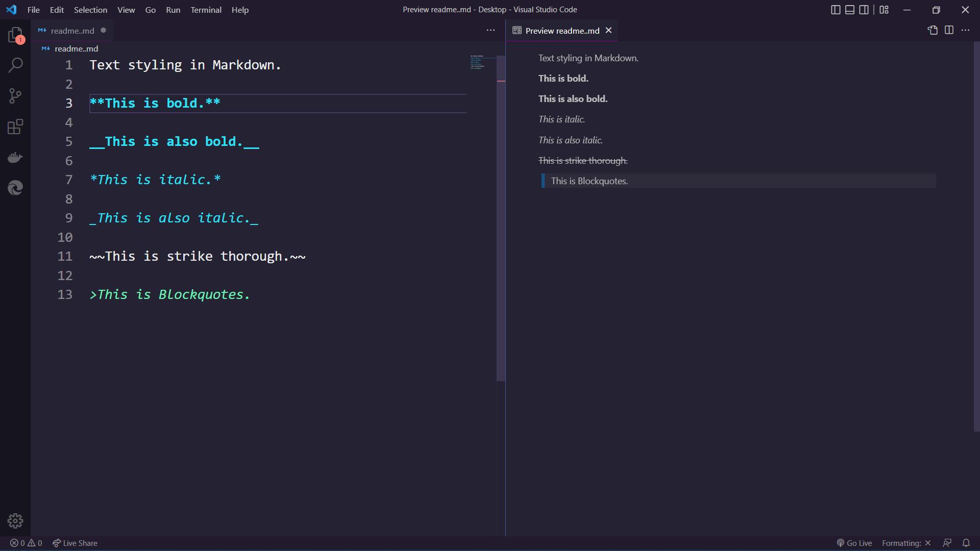Close the Preview readme..md tab

point(608,31)
